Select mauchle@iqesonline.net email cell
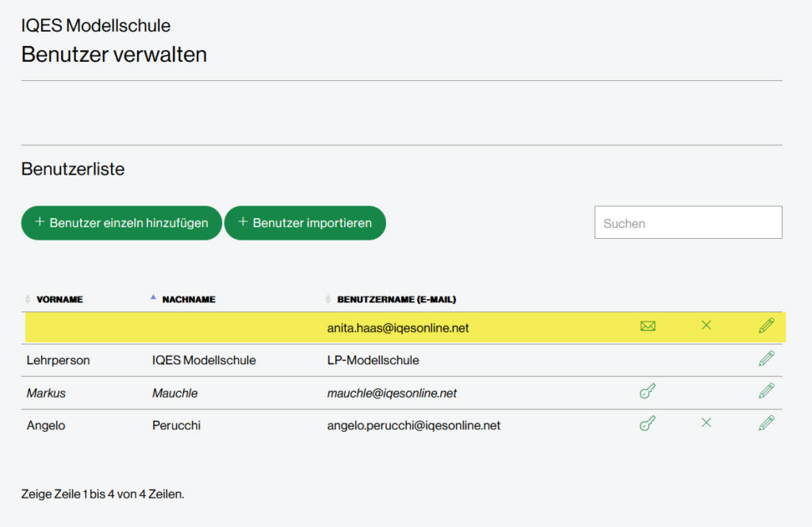 click(x=392, y=394)
